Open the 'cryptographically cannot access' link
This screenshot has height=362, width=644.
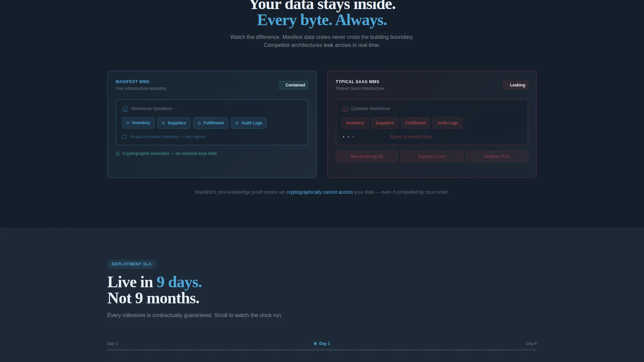320,192
